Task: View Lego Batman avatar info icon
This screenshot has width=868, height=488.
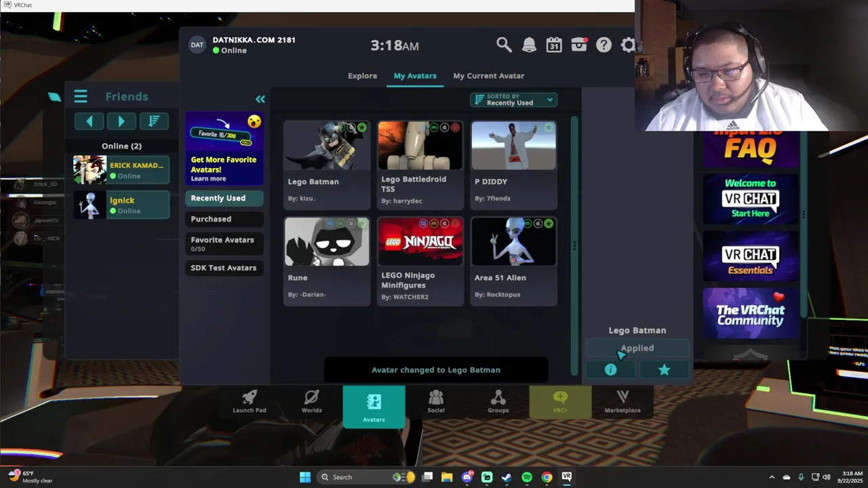Action: coord(611,369)
